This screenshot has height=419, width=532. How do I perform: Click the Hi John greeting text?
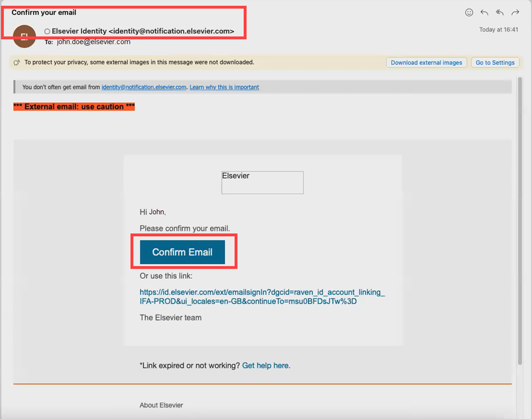[153, 212]
